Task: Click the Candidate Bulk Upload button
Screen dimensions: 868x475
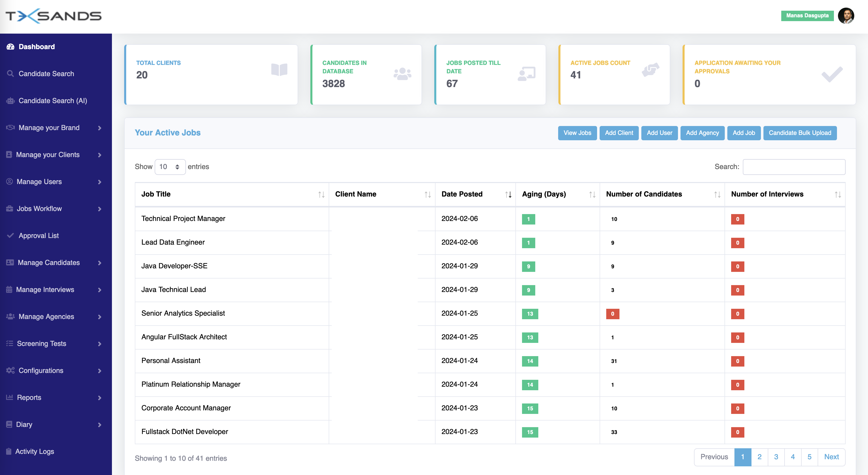Action: pyautogui.click(x=800, y=133)
